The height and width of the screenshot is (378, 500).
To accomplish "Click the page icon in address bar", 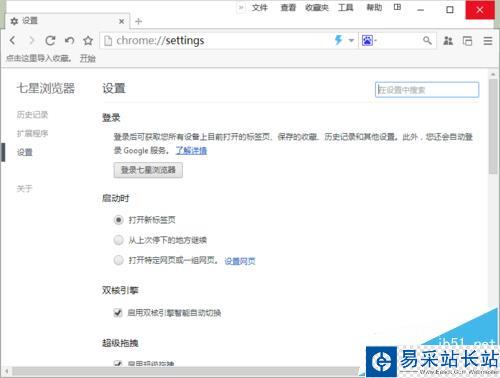I will click(108, 41).
